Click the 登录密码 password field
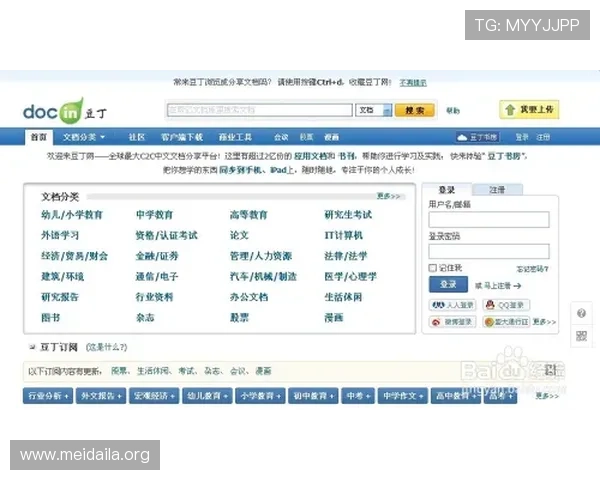 point(489,251)
